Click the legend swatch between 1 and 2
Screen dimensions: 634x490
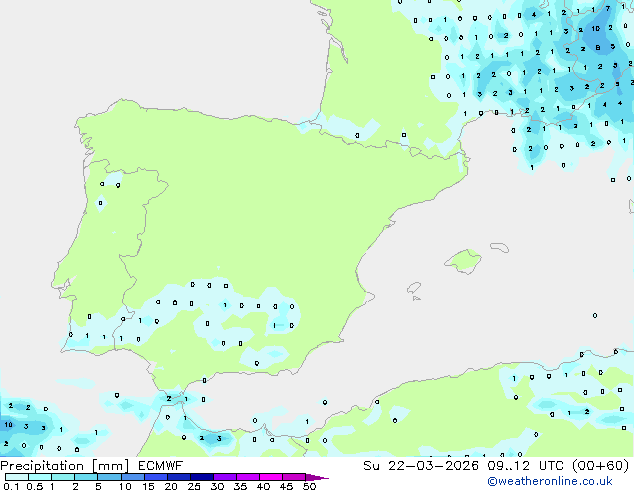tap(63, 477)
